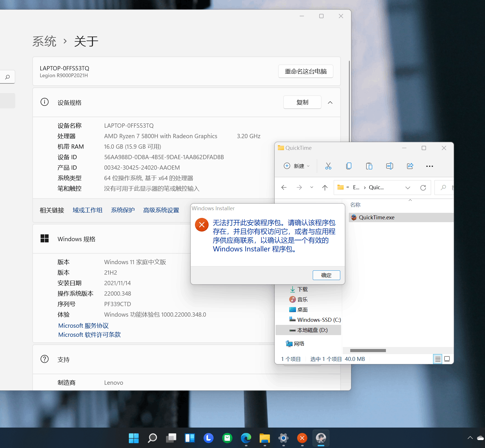Click the Settings search magnifier icon

click(x=7, y=77)
